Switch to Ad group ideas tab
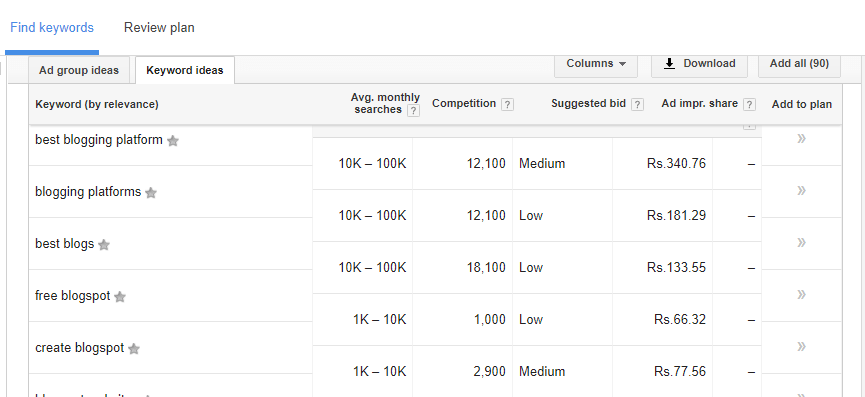865x397 pixels. (79, 71)
